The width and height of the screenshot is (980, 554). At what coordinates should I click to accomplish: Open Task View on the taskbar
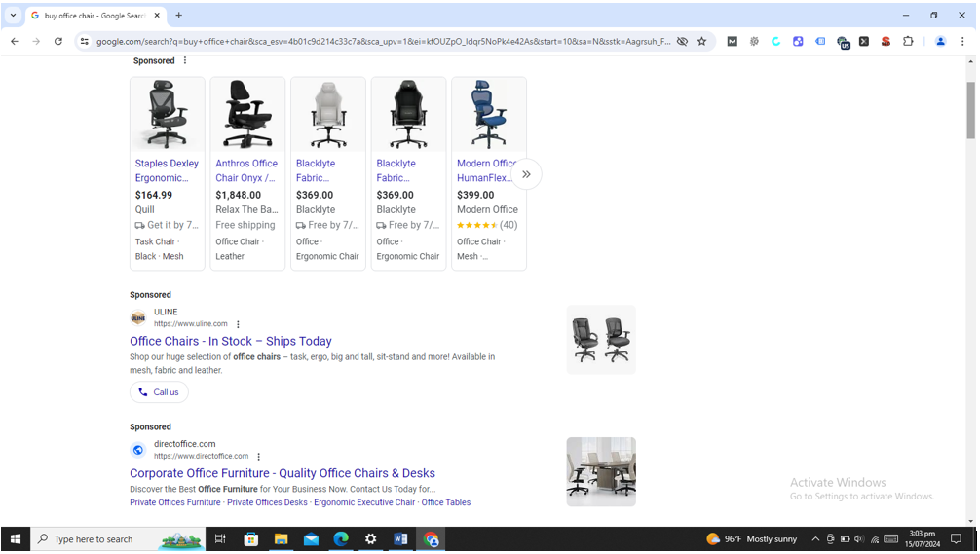220,539
